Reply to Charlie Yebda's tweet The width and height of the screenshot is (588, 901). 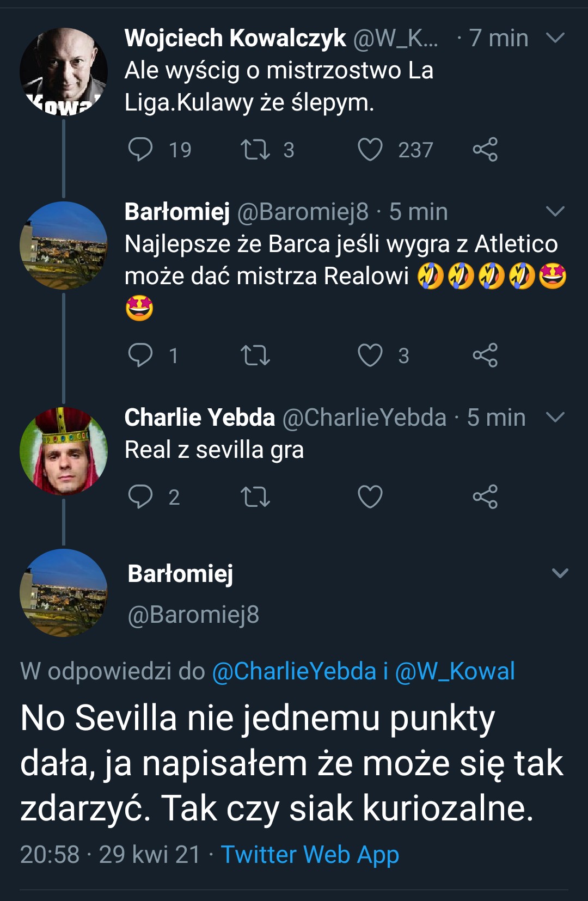click(x=140, y=497)
